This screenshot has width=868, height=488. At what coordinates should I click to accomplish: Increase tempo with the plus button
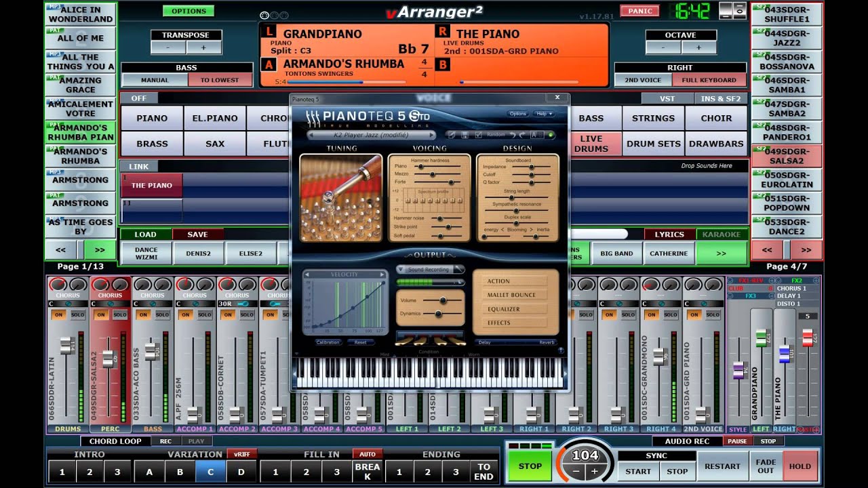click(595, 471)
